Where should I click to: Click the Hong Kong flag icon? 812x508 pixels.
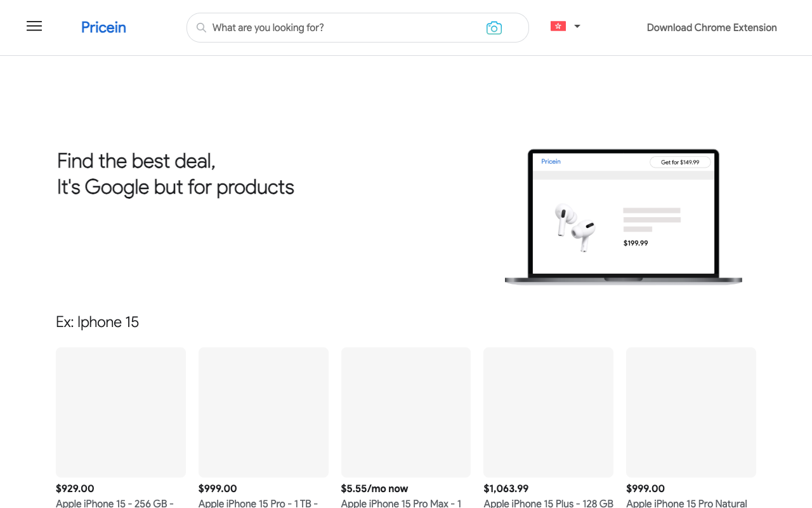558,26
